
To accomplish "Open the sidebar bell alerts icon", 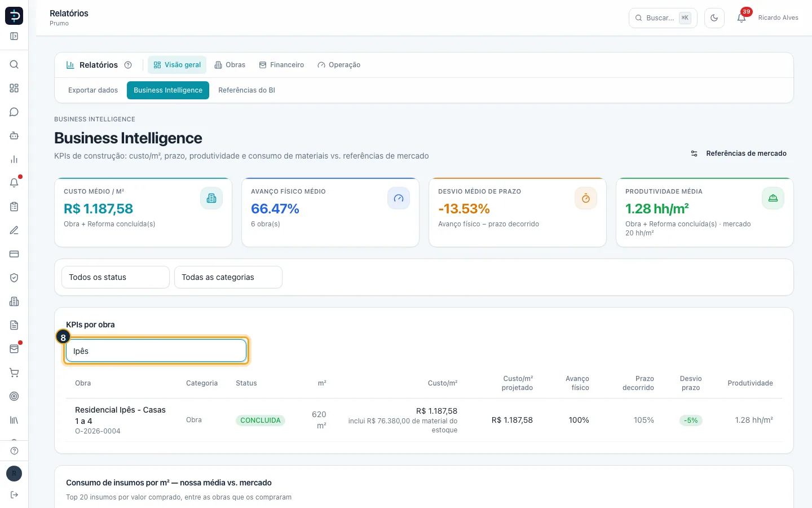I will click(x=14, y=183).
